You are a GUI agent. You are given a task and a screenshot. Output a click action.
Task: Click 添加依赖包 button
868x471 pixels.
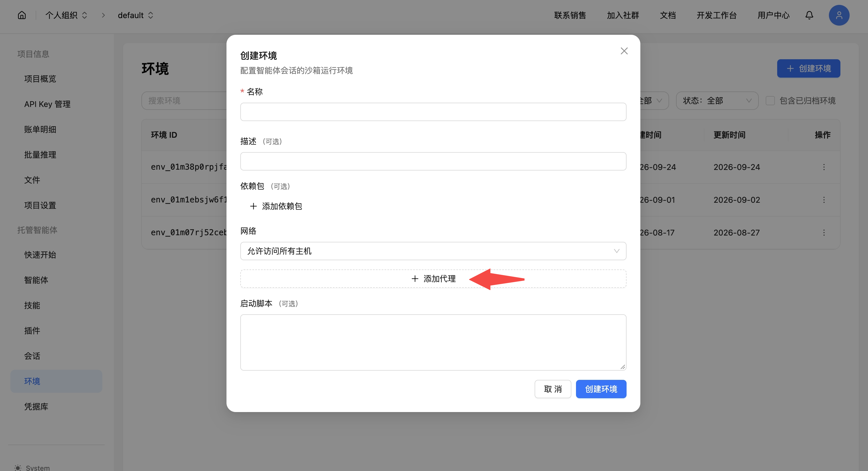coord(276,206)
